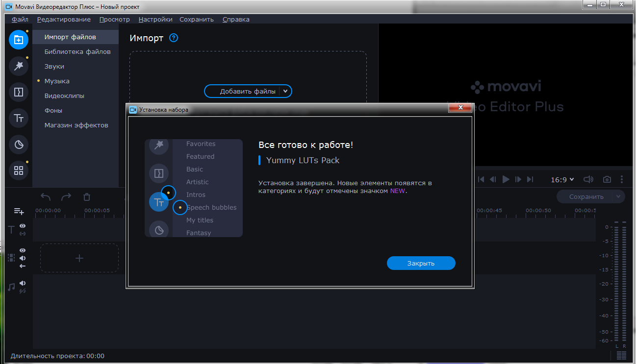Click the player volume speaker icon
The image size is (636, 364).
click(588, 180)
